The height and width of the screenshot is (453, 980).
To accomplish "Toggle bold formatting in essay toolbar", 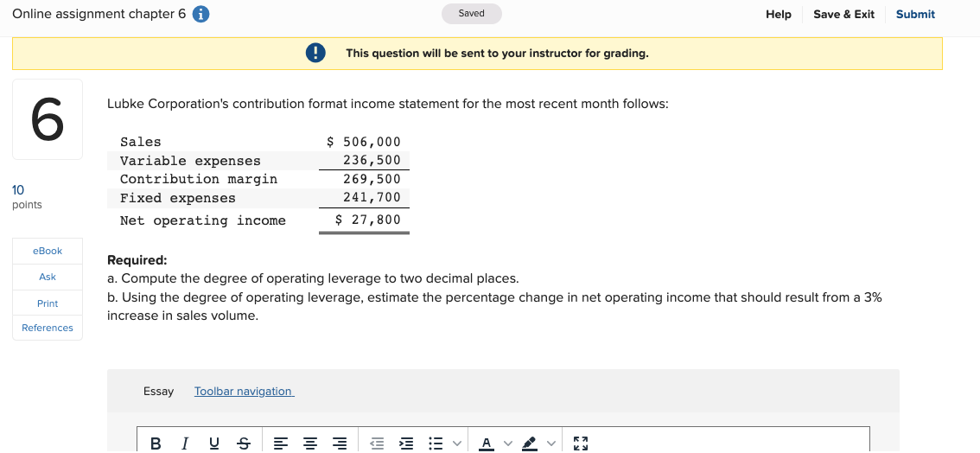I will coord(156,443).
